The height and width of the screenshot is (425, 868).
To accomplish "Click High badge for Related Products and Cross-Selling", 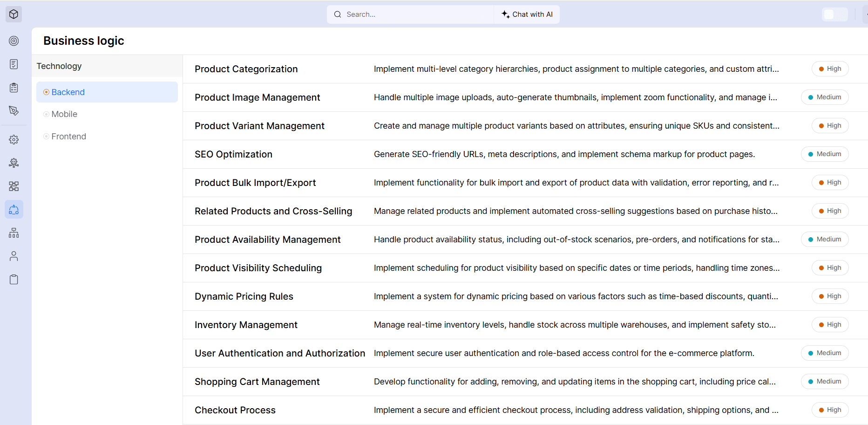I will 830,211.
